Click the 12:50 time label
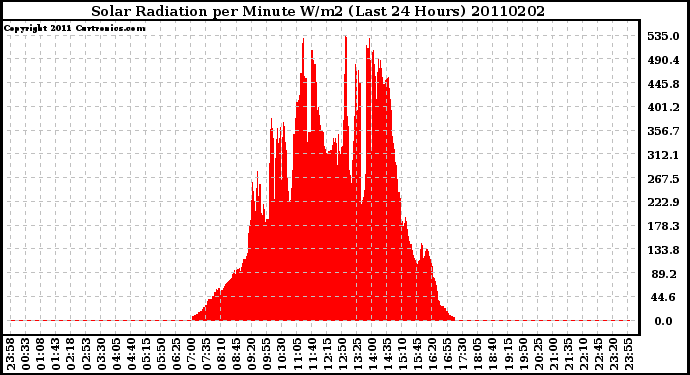 [341, 355]
